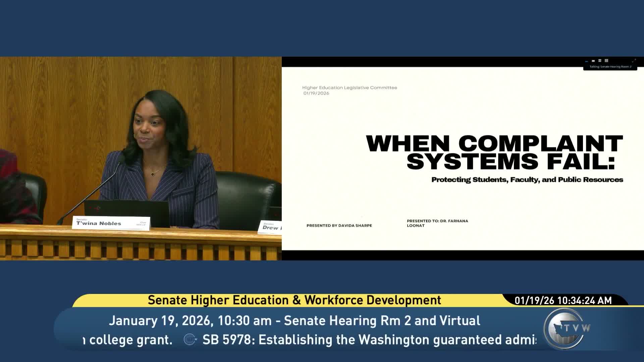Click the 'January 19, 2026, 10:30 am' hearing line
The width and height of the screenshot is (644, 362).
coord(294,321)
